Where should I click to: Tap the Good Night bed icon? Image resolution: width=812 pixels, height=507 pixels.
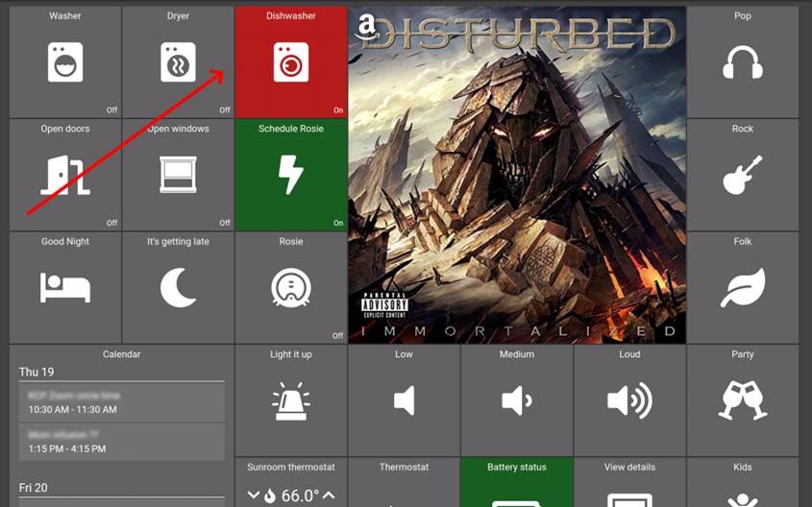[x=65, y=287]
